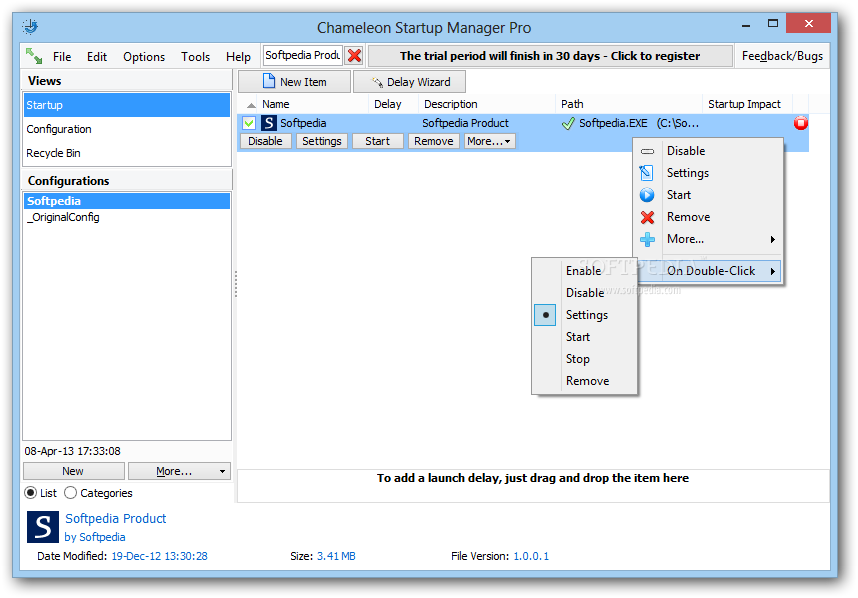The height and width of the screenshot is (598, 858).
Task: Clear the search with red X icon
Action: tap(355, 55)
